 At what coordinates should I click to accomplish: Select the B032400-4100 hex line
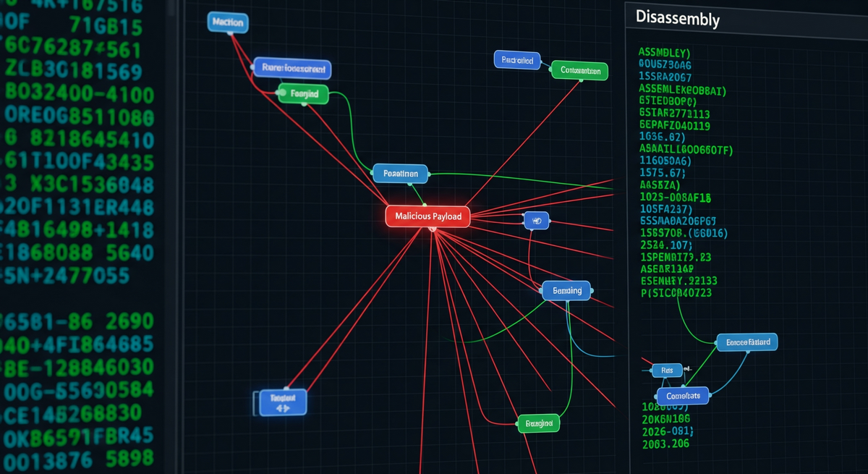pos(80,94)
